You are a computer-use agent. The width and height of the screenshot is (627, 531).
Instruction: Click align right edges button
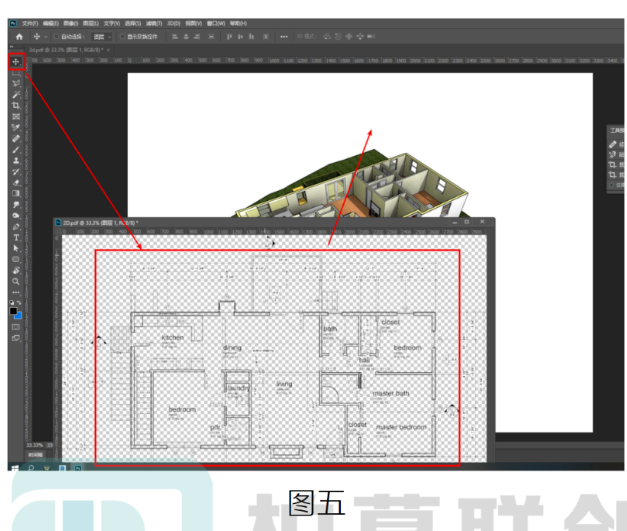coord(197,37)
